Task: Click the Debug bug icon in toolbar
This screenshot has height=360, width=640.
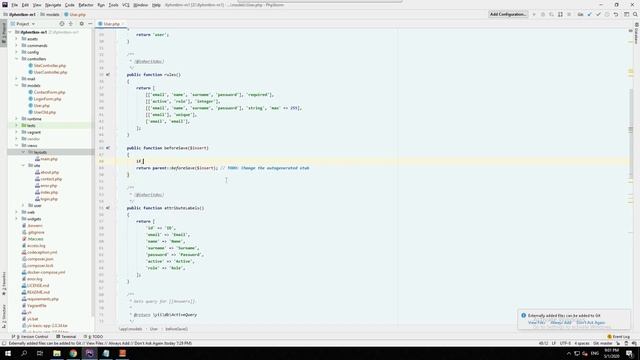Action: click(542, 14)
